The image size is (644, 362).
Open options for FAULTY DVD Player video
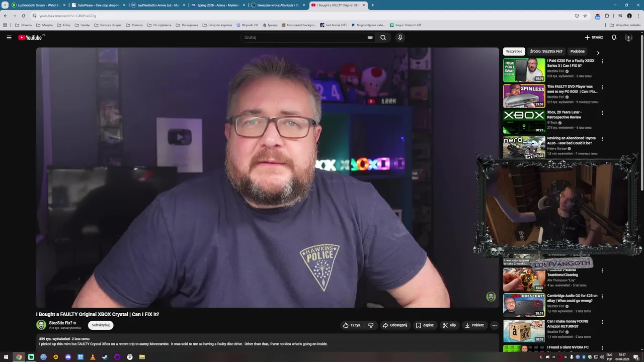[x=602, y=87]
